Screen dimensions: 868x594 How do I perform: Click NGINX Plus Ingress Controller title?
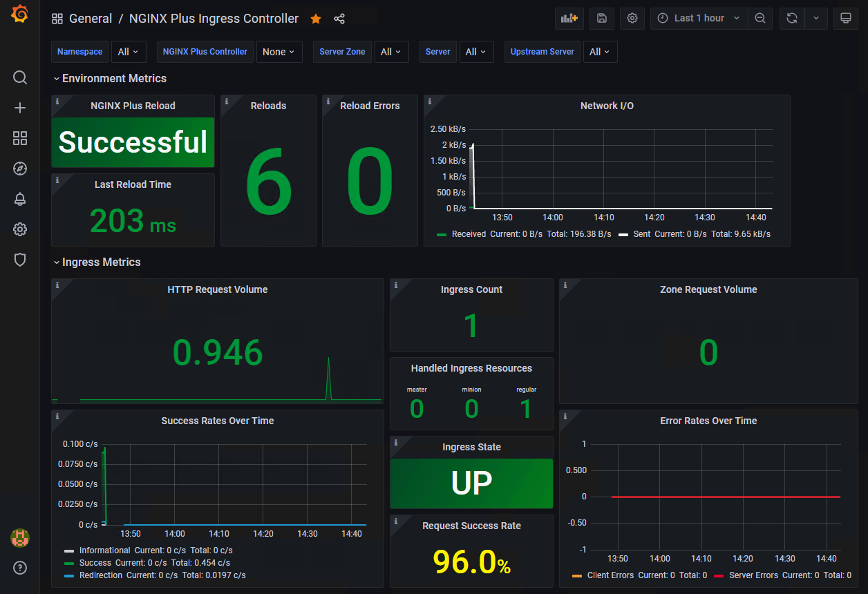point(214,19)
